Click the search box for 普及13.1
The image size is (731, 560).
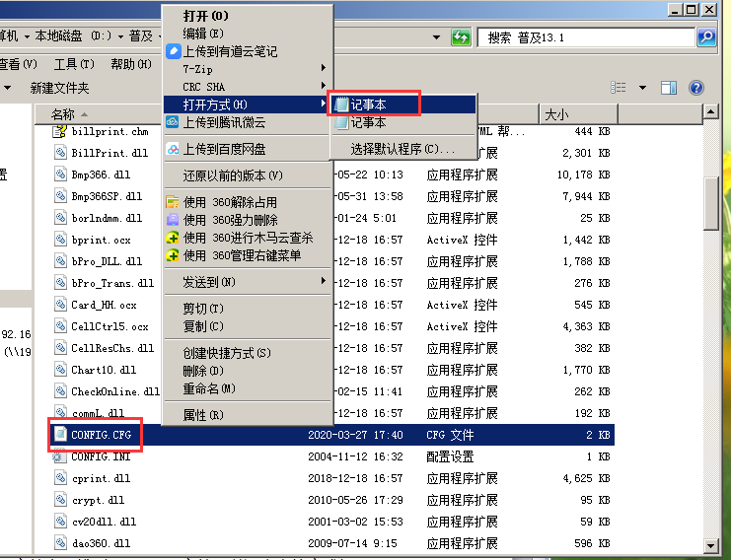pos(587,37)
